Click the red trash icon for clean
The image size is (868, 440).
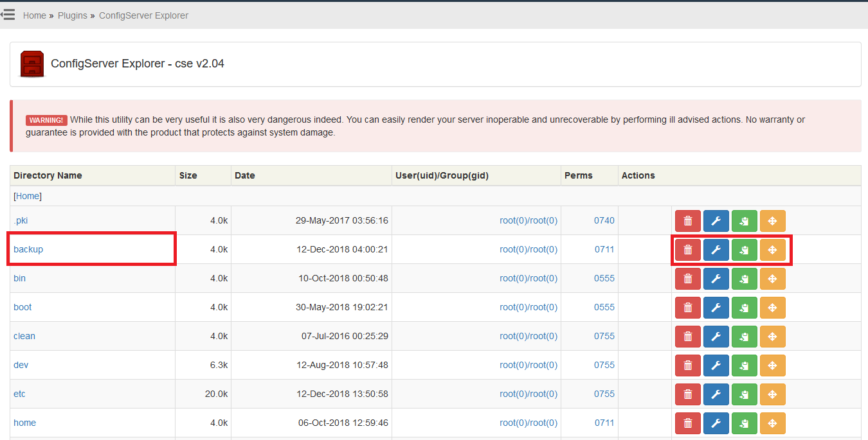tap(688, 337)
